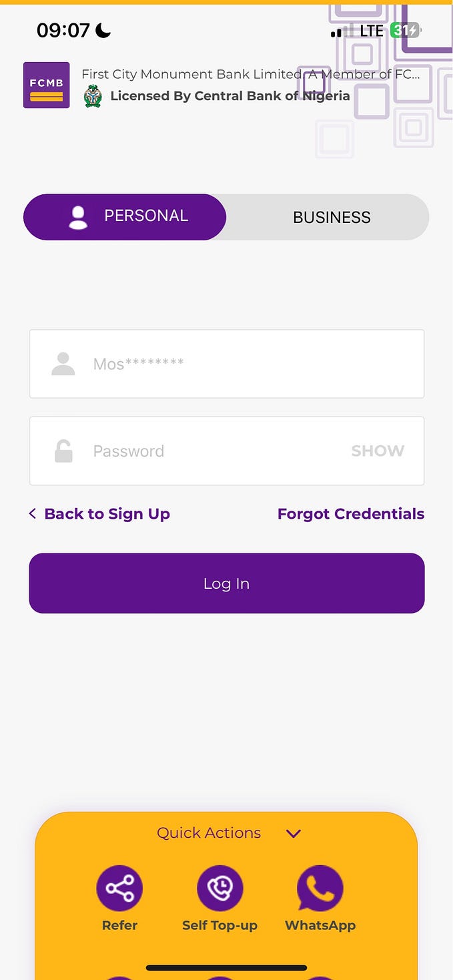Screen dimensions: 453x980
Task: Launch WhatsApp support via its icon
Action: 320,888
